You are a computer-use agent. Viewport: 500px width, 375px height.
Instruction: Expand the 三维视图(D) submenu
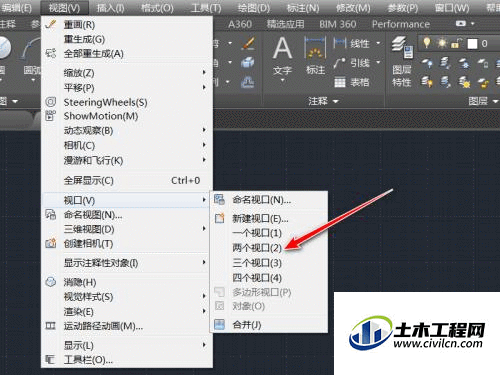(127, 229)
